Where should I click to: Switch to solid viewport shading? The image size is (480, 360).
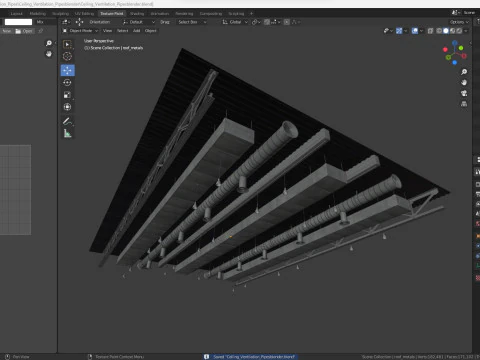tap(446, 31)
